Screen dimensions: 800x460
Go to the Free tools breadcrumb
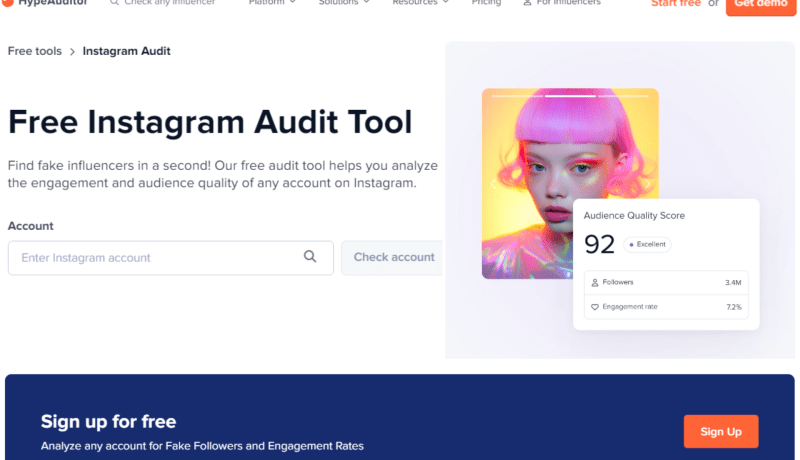point(34,51)
